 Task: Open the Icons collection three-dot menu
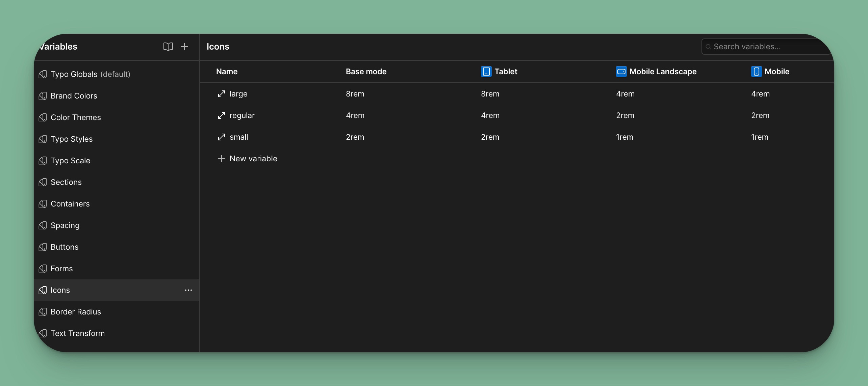[188, 290]
